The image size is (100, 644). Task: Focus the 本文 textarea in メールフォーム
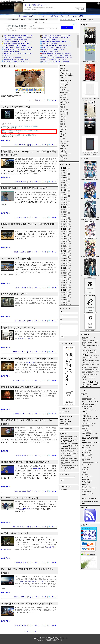tap(69, 330)
